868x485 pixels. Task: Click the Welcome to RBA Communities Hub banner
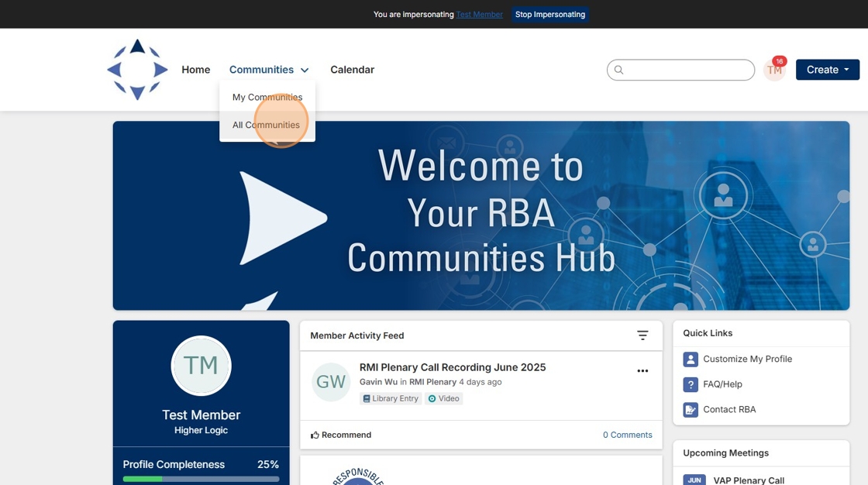pos(481,215)
